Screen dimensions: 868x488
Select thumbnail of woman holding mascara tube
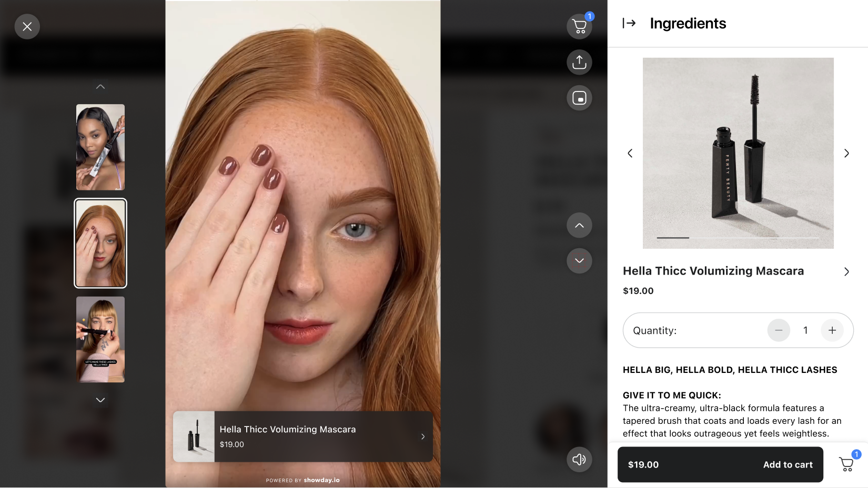click(x=100, y=147)
